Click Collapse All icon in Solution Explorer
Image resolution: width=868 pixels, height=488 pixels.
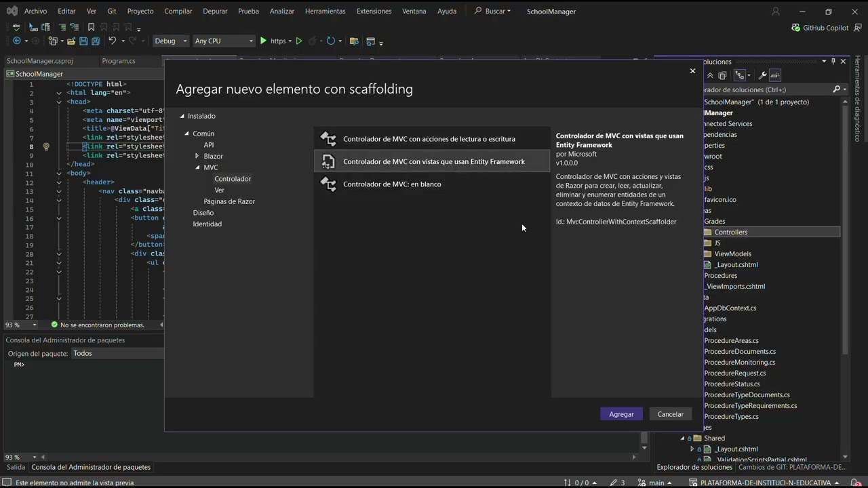pyautogui.click(x=710, y=75)
